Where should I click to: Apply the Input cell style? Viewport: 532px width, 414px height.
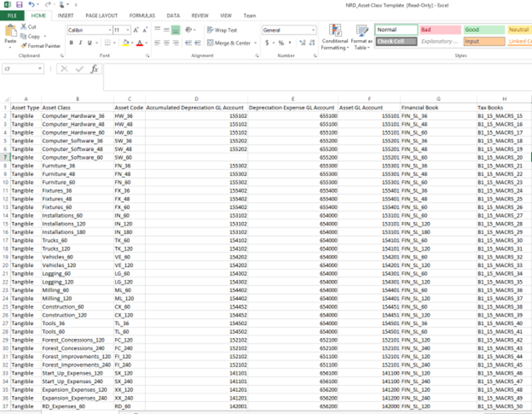click(x=484, y=42)
